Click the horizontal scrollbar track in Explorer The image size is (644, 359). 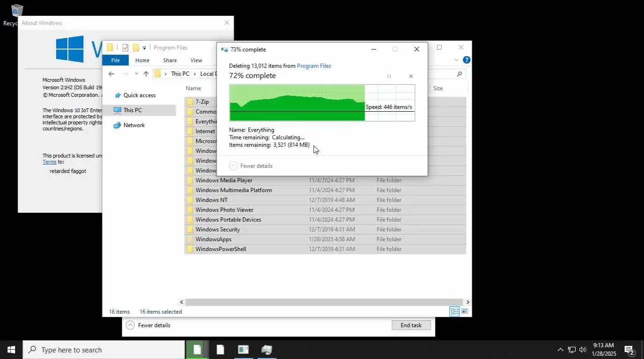pyautogui.click(x=325, y=302)
